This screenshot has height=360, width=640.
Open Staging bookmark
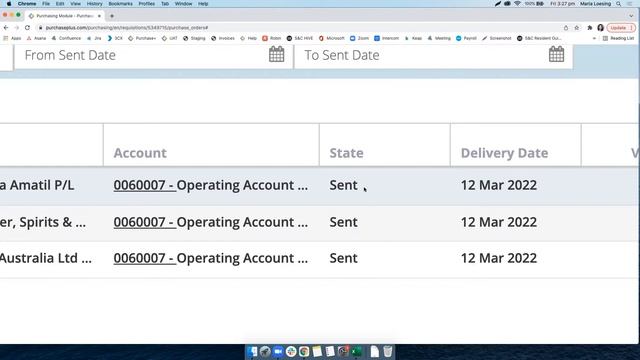[194, 38]
